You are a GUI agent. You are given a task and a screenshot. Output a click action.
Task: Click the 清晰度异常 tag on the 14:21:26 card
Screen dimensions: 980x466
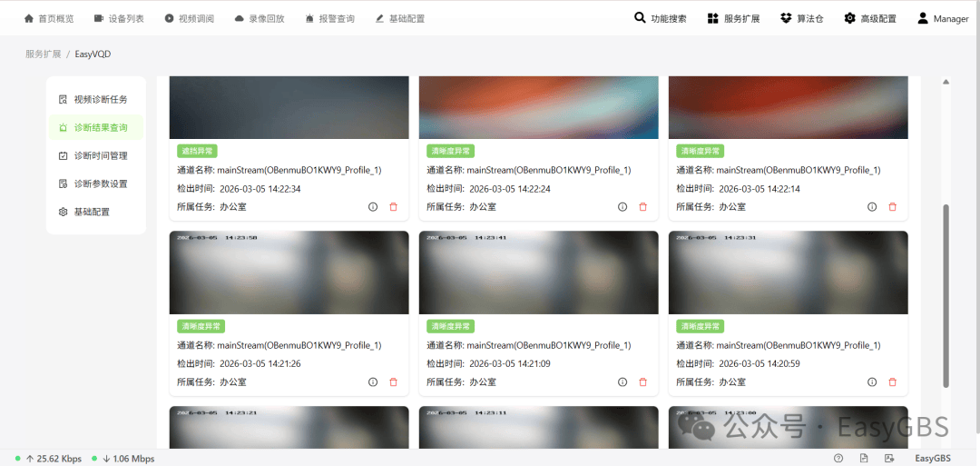pos(201,326)
